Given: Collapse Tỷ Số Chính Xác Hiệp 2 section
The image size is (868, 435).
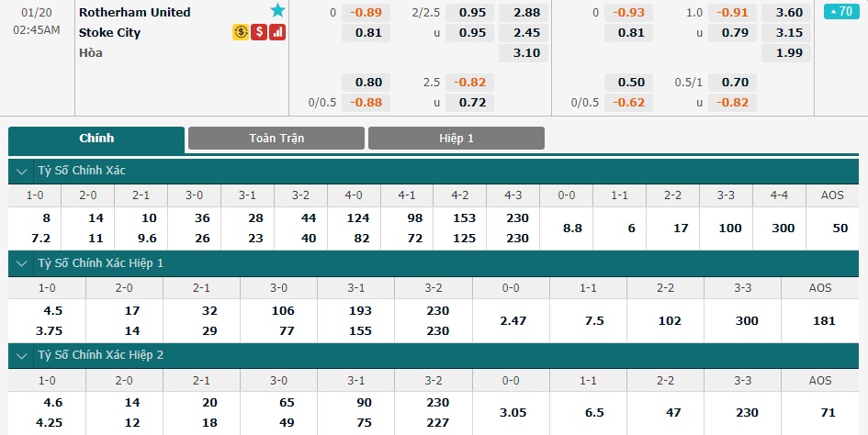Looking at the screenshot, I should tap(22, 355).
